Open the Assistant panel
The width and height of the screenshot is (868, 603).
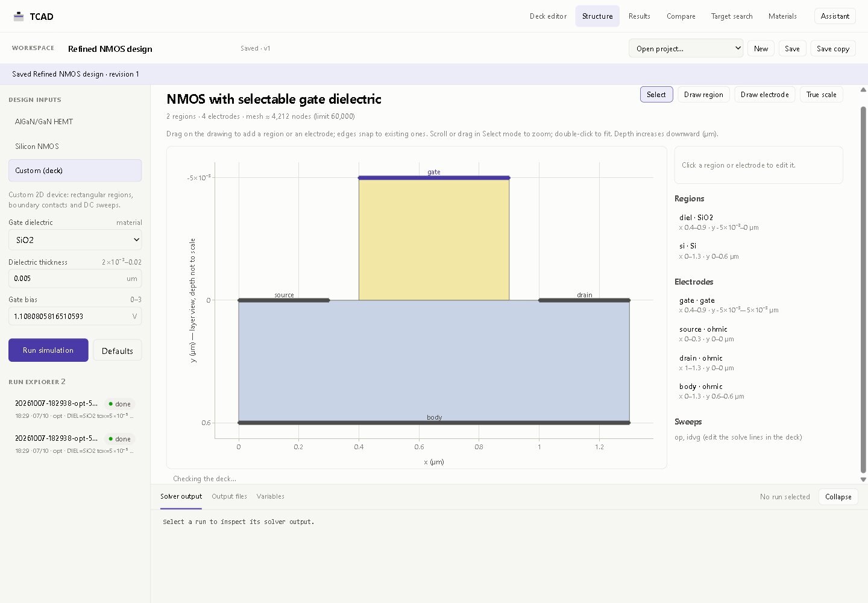tap(835, 16)
